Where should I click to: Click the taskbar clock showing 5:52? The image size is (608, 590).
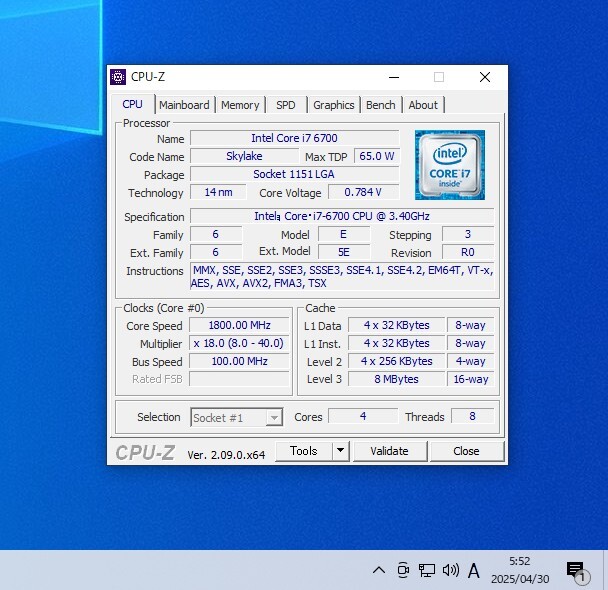[x=520, y=570]
